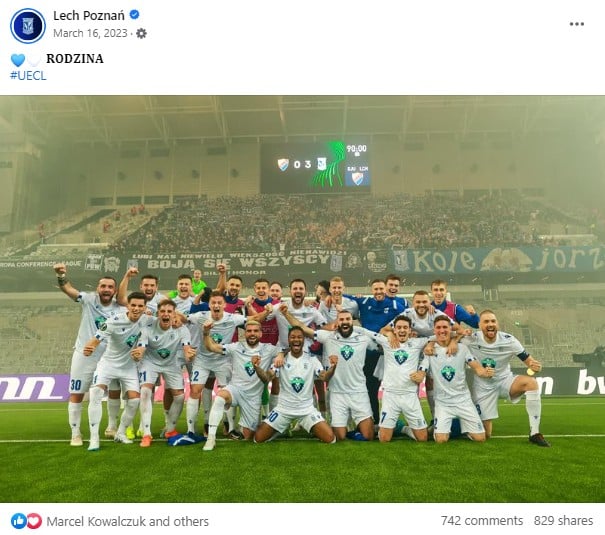View the 829 shares list
The image size is (605, 535).
pyautogui.click(x=563, y=521)
